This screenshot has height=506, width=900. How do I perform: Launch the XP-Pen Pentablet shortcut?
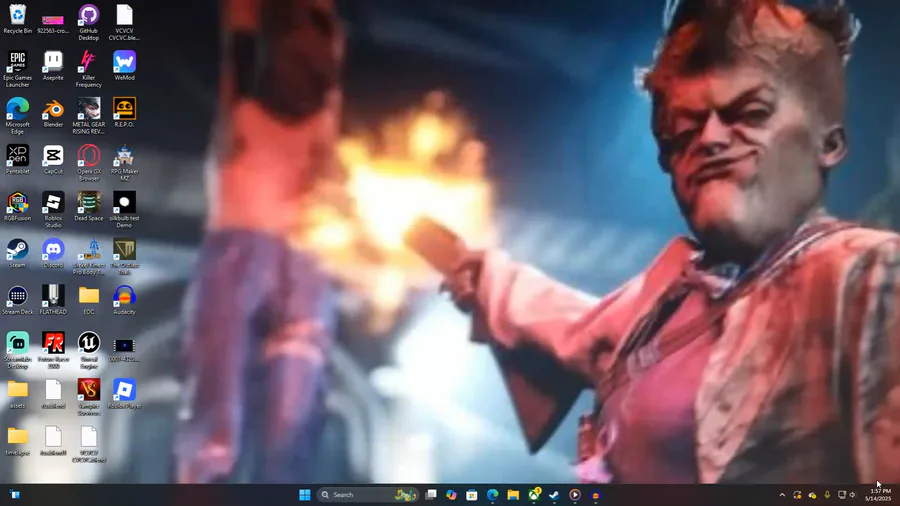[17, 159]
